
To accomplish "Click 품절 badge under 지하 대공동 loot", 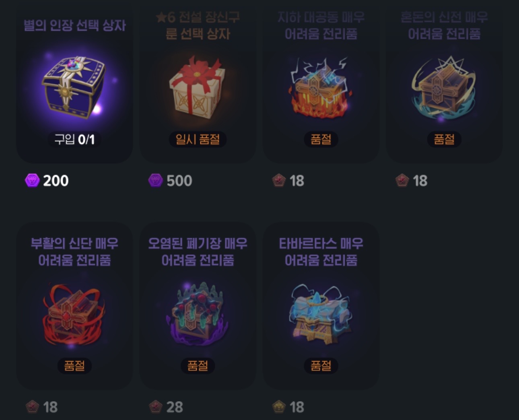I will (321, 140).
